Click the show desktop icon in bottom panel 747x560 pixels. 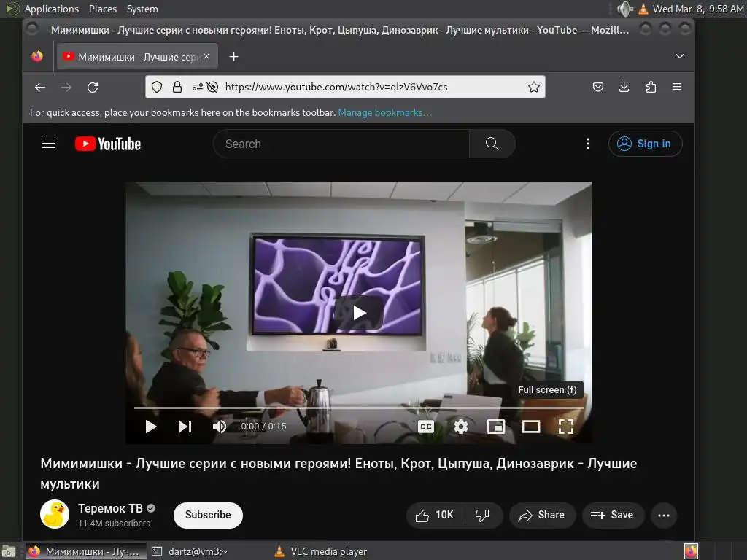tap(9, 551)
